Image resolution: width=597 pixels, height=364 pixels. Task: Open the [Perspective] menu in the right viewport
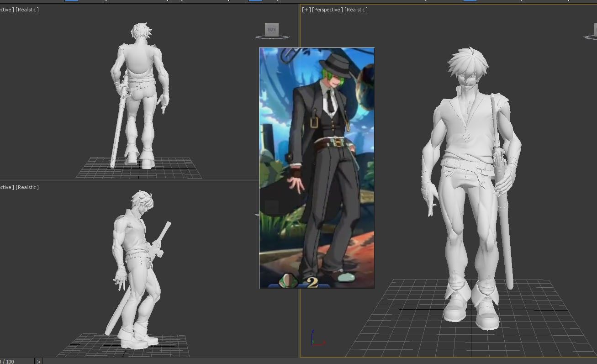[x=328, y=10]
